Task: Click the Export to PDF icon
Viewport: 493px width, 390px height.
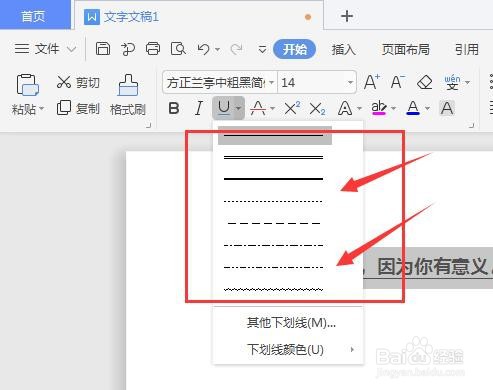Action: (128, 49)
